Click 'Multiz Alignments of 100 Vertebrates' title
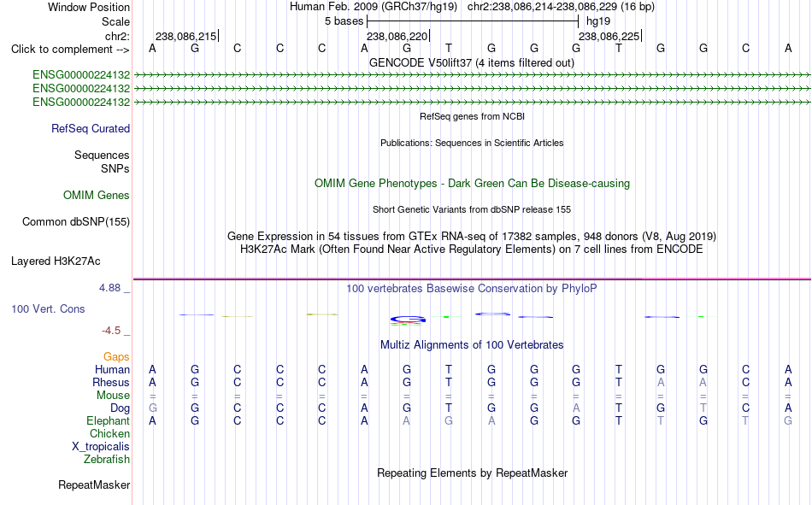This screenshot has height=505, width=812. (x=472, y=345)
